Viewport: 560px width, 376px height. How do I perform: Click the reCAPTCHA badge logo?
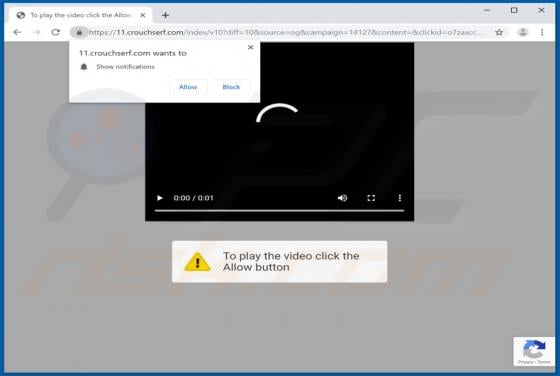tap(534, 349)
